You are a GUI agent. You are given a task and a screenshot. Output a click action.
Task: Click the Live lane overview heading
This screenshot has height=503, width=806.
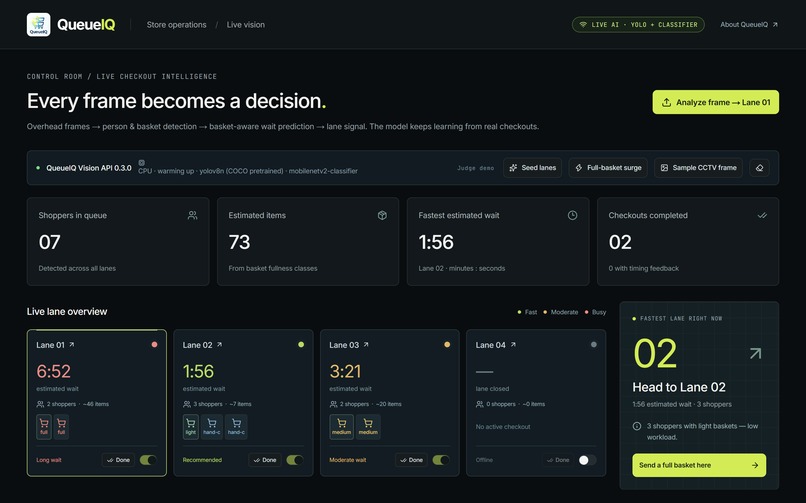tap(67, 311)
